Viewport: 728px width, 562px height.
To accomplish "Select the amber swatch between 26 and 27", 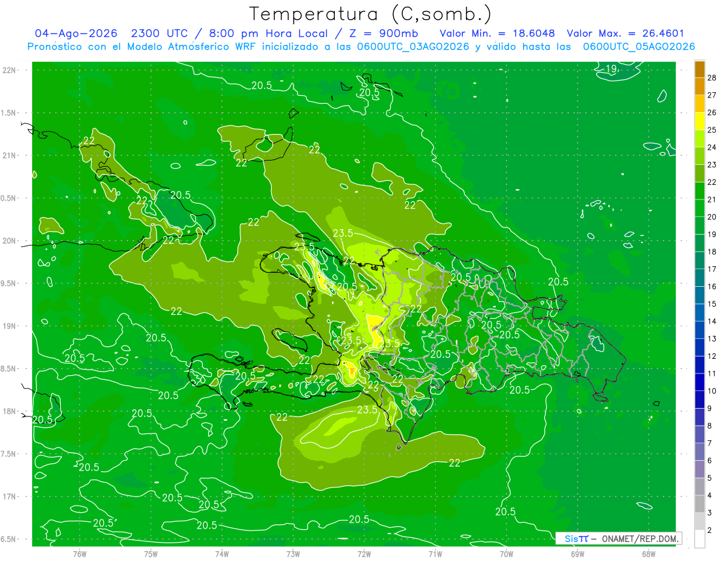I will [x=699, y=104].
